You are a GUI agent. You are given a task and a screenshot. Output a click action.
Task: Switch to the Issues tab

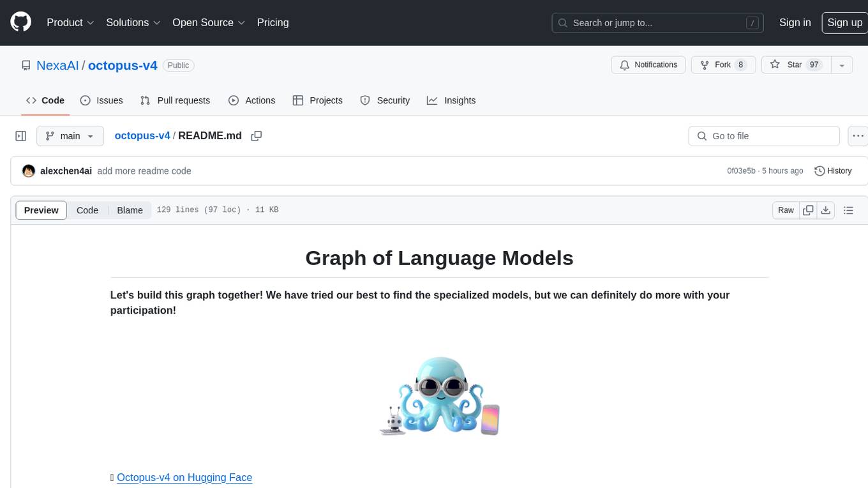(x=101, y=100)
